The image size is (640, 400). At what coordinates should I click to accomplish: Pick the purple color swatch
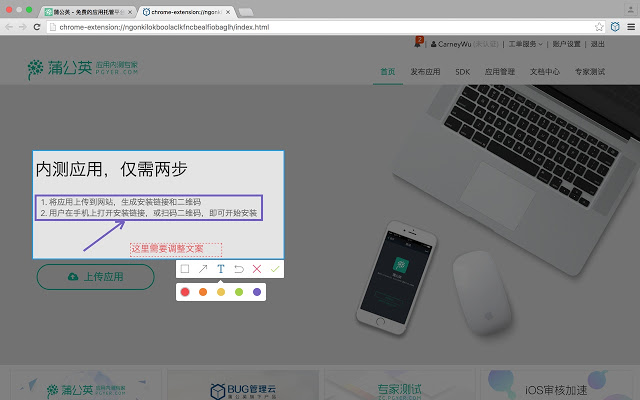257,292
